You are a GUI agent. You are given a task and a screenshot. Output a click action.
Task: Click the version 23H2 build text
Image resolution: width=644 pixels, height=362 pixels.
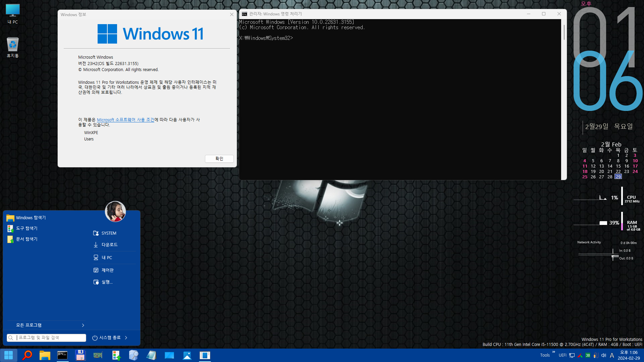[x=108, y=63]
